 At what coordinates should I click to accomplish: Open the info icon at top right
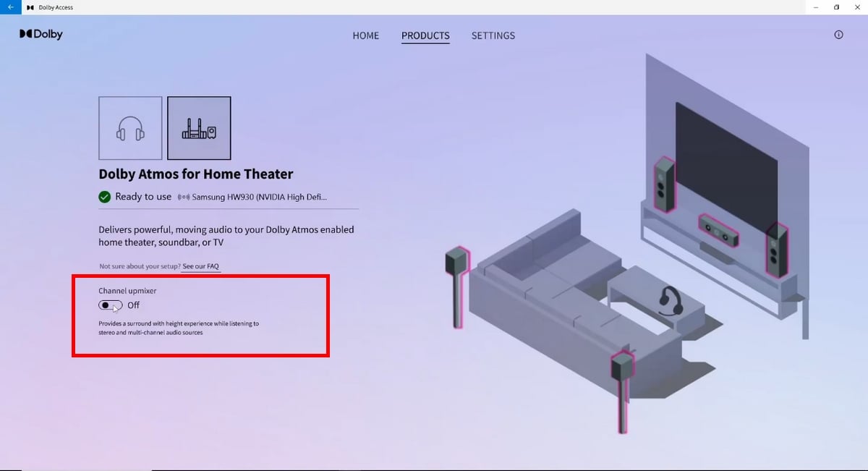[838, 35]
